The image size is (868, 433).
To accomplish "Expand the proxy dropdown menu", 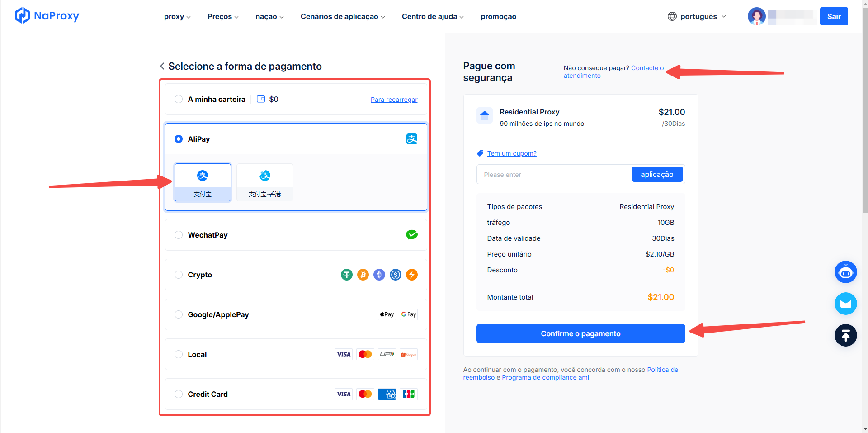I will tap(177, 16).
